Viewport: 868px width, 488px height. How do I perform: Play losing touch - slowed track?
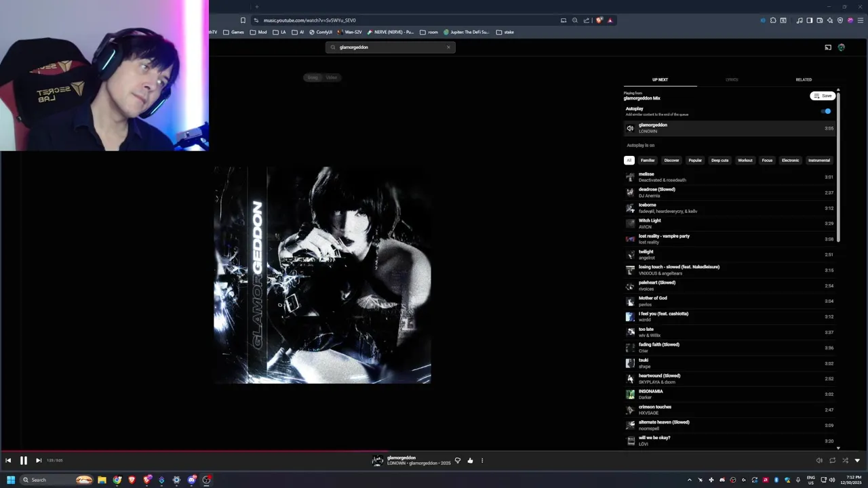730,270
